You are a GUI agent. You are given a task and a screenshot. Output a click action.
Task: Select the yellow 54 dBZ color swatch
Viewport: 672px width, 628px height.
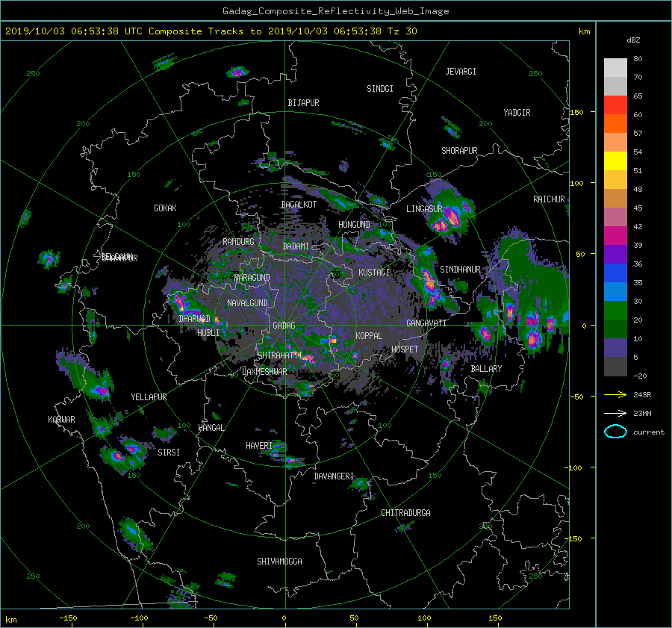pos(615,161)
